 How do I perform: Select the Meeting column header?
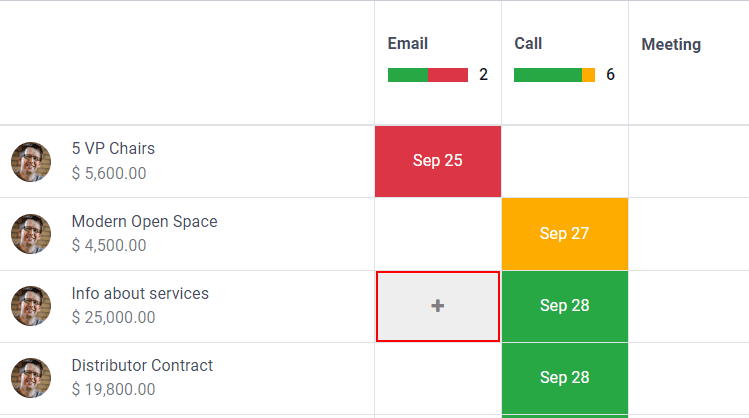[671, 44]
